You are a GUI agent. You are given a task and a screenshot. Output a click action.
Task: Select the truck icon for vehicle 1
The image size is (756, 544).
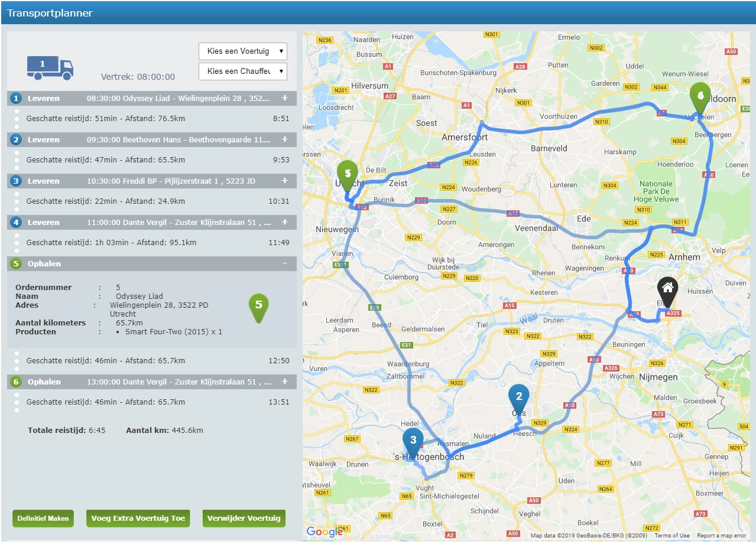[49, 67]
